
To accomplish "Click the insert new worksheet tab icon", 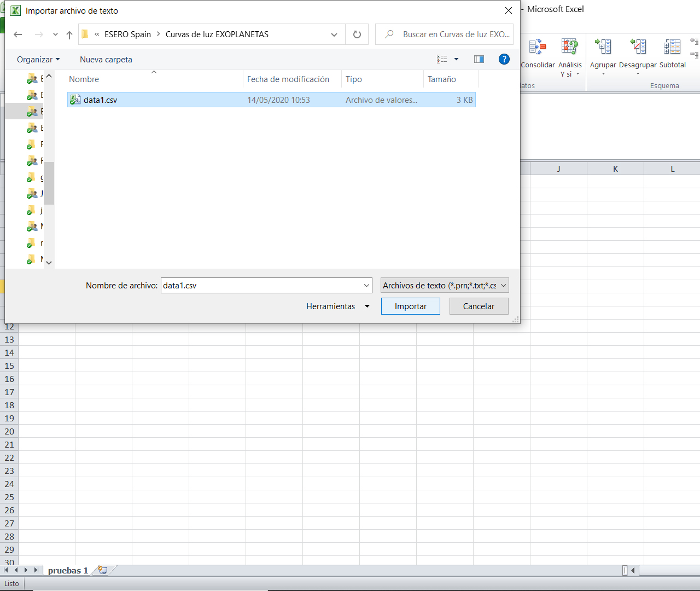I will pyautogui.click(x=103, y=570).
